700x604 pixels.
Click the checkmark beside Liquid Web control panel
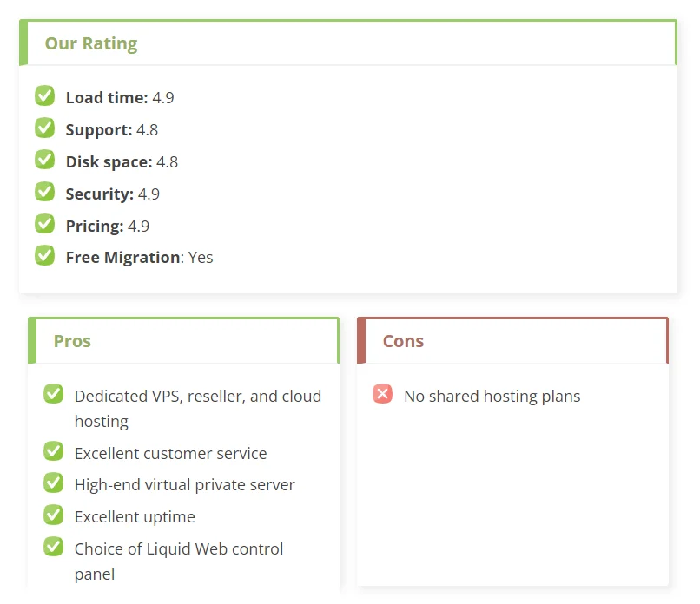[54, 547]
